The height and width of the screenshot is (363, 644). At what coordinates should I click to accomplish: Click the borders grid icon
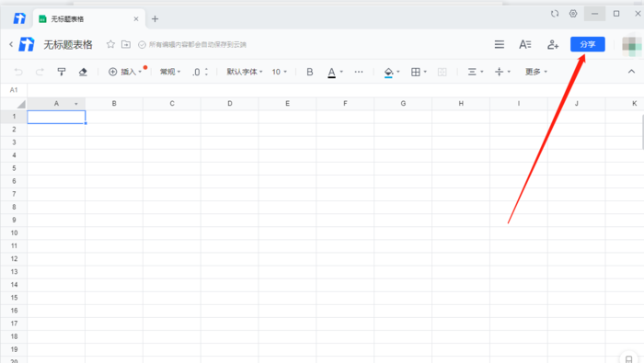(x=416, y=72)
